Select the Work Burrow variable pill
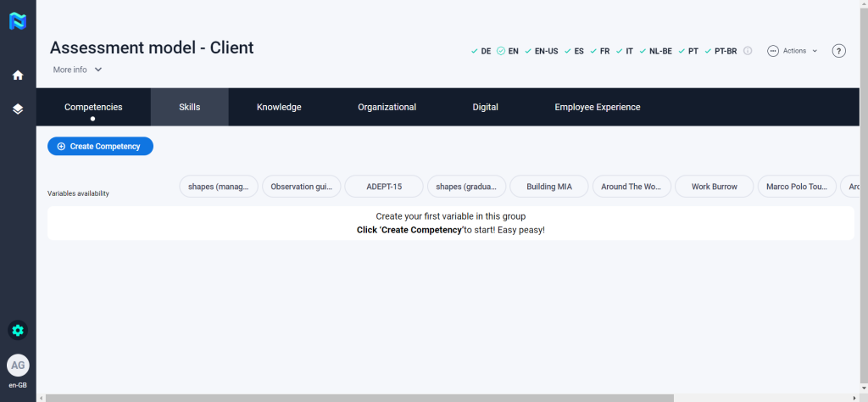Screen dimensions: 868x402 pos(714,187)
